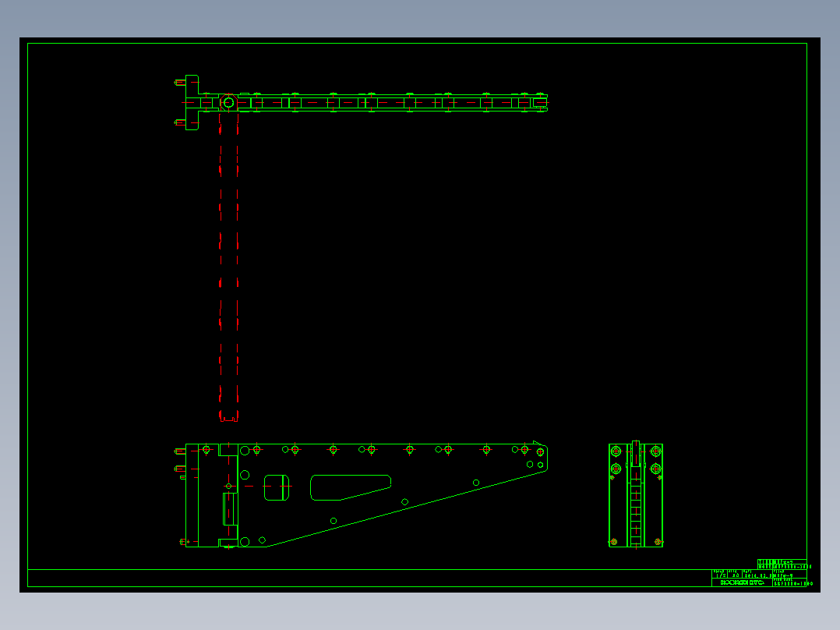
Task: Pick the red dashed vertical column outline
Action: 229,267
